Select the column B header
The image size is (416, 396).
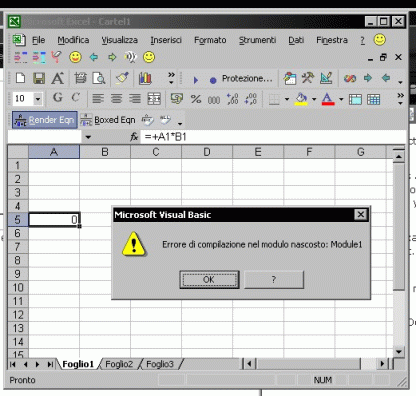point(105,152)
